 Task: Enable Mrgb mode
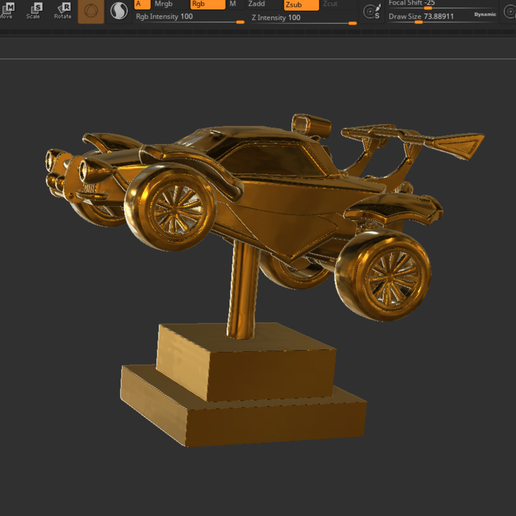tap(163, 4)
